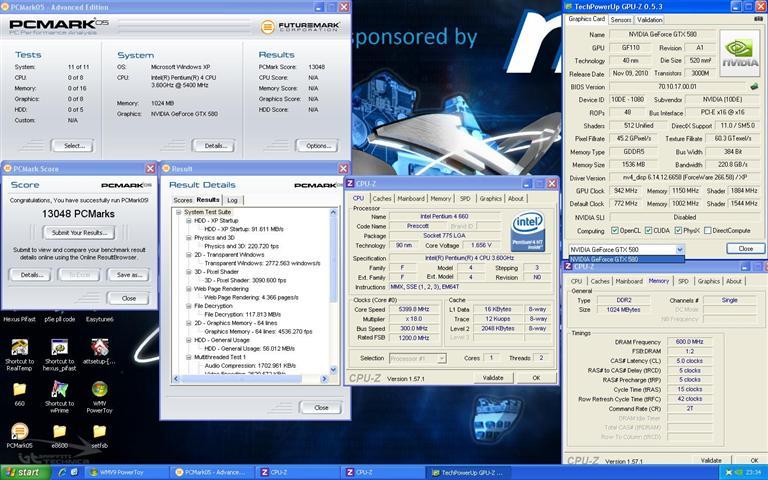Collapse the HDD - General Usage tree node
Image resolution: width=768 pixels, height=480 pixels.
pyautogui.click(x=189, y=340)
